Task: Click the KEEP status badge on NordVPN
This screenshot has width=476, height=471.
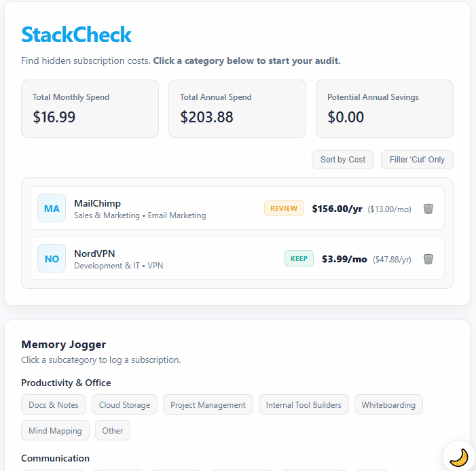Action: point(299,258)
